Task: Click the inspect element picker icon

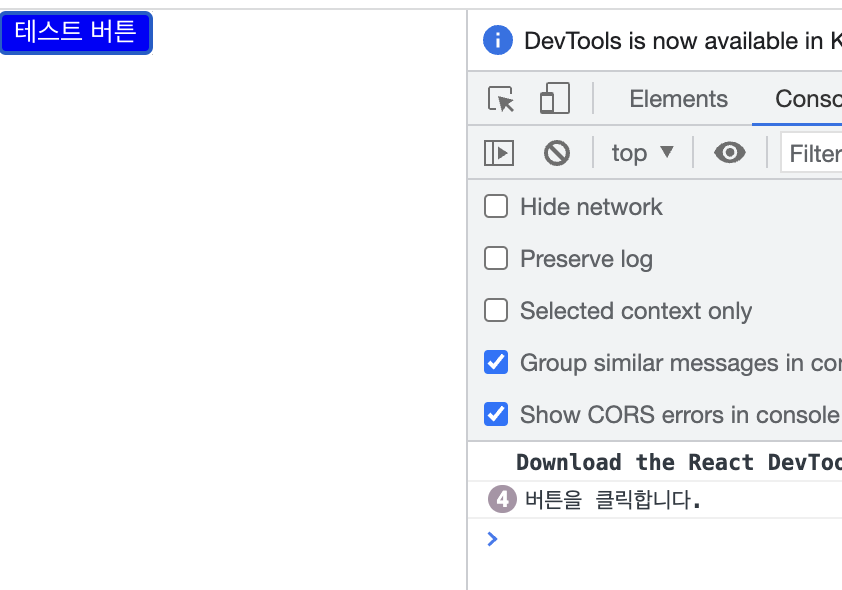Action: (501, 99)
